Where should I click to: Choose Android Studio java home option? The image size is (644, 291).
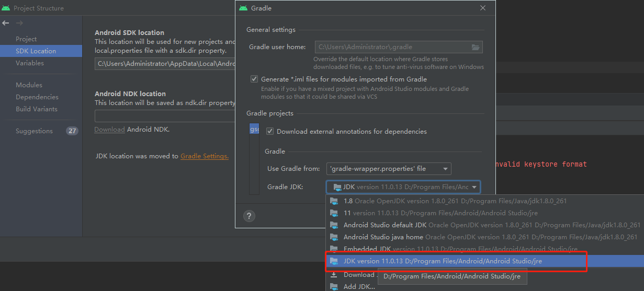[484, 237]
